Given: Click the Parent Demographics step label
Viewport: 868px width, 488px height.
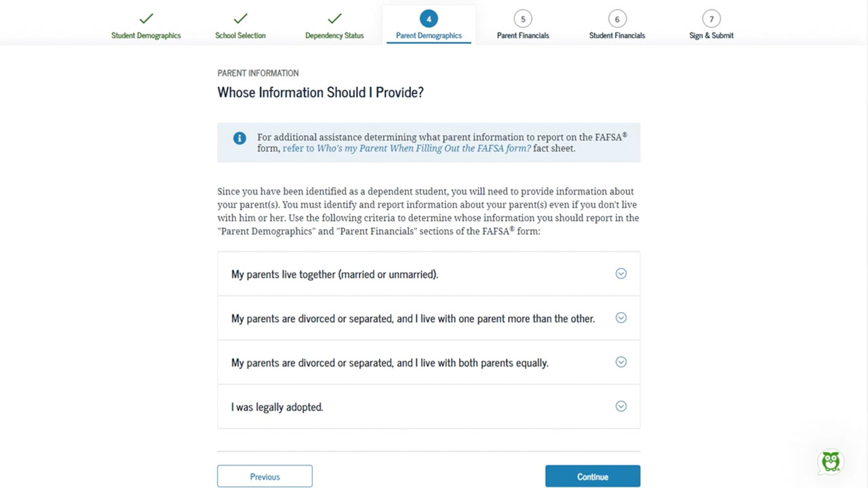Looking at the screenshot, I should pos(429,36).
